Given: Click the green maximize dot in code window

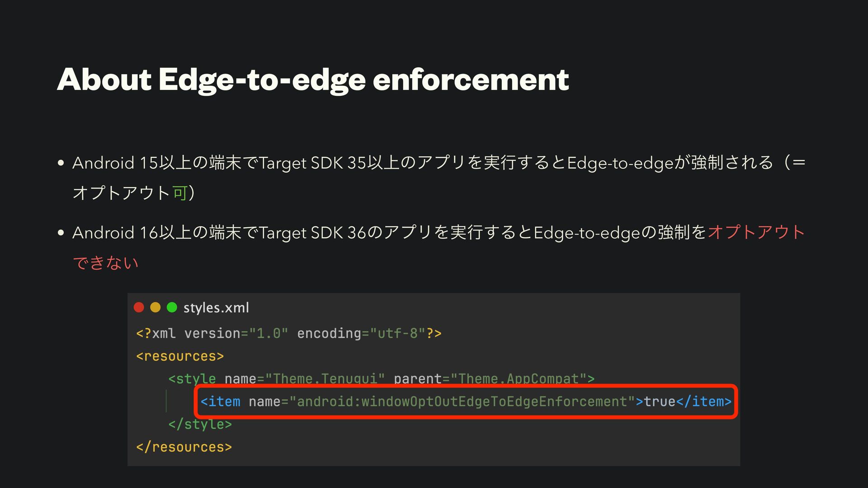Looking at the screenshot, I should tap(172, 308).
